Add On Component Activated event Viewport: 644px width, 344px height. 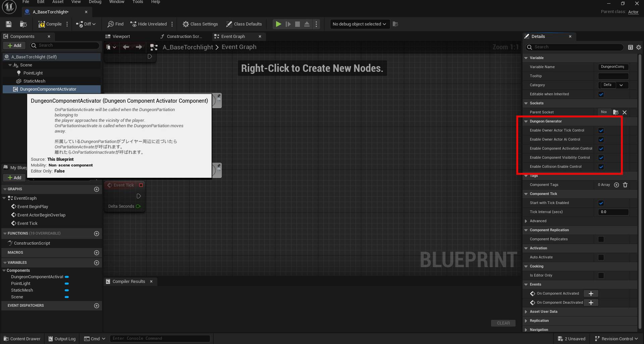(x=591, y=294)
